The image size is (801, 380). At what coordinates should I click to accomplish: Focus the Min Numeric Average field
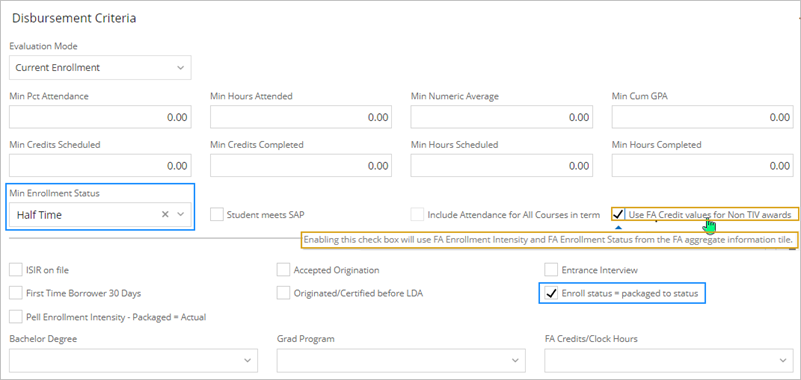[x=502, y=117]
